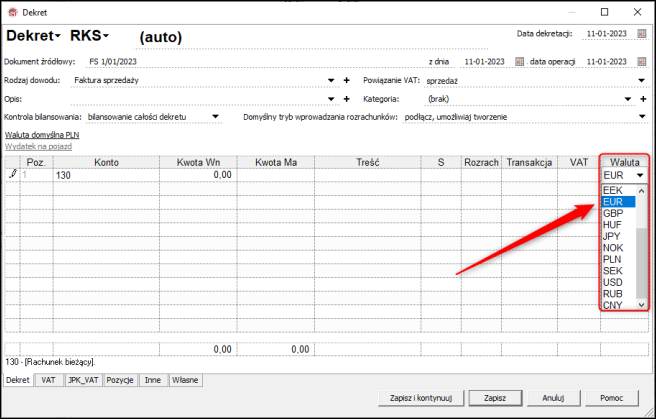Click the Transakcja column header

(529, 162)
